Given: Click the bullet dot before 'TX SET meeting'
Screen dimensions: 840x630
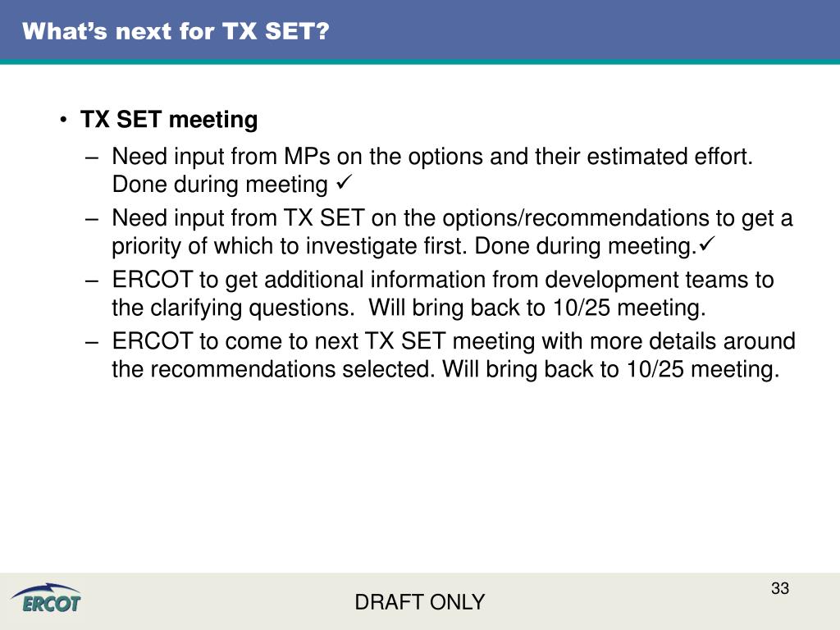Looking at the screenshot, I should click(64, 120).
